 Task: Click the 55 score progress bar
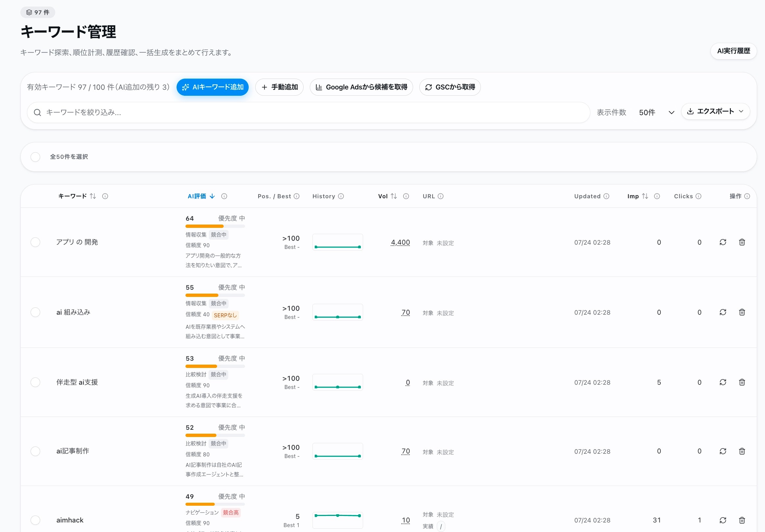[215, 295]
